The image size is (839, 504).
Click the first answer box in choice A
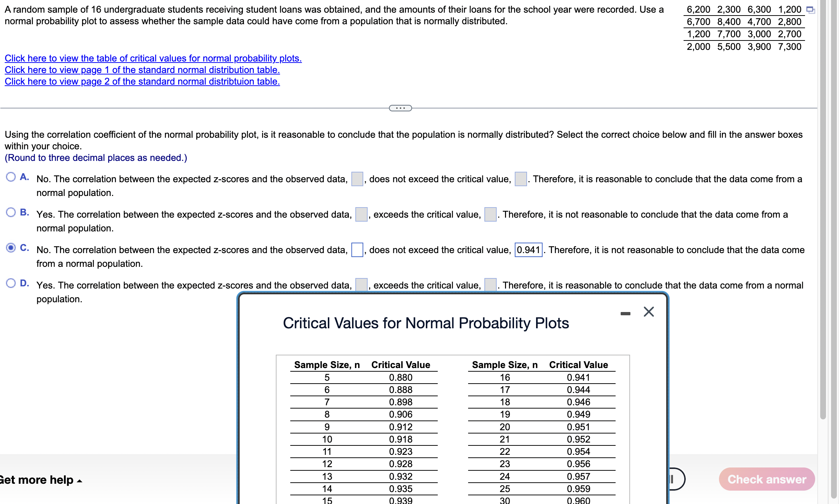coord(358,179)
